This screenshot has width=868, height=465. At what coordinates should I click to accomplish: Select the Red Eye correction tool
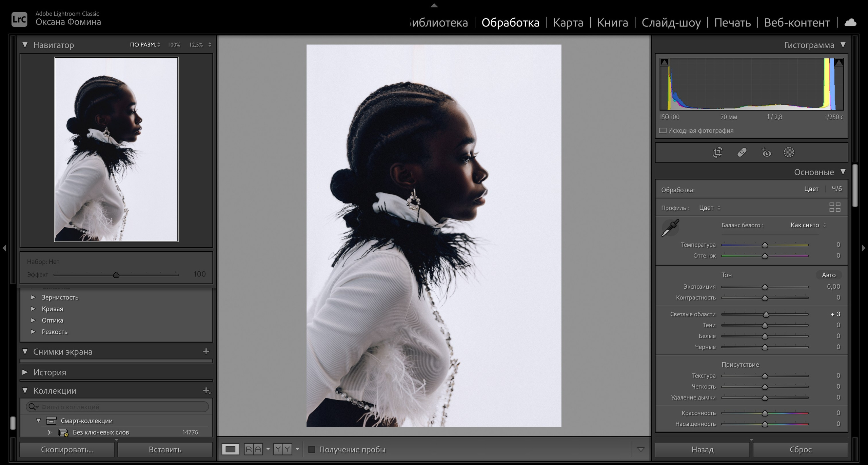(766, 153)
